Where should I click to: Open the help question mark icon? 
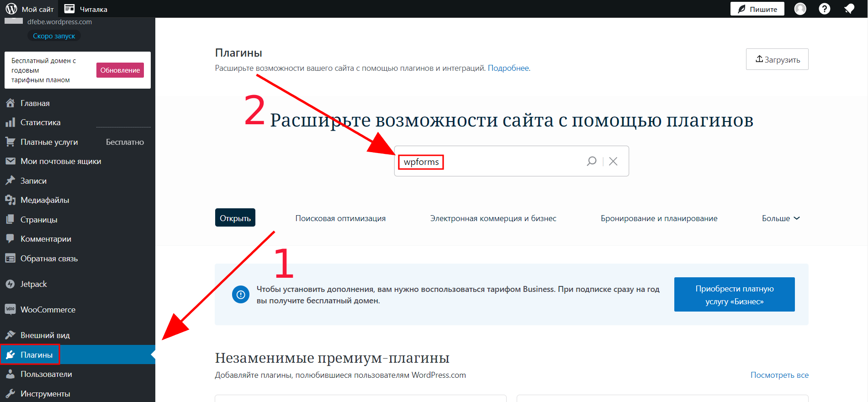(x=825, y=9)
